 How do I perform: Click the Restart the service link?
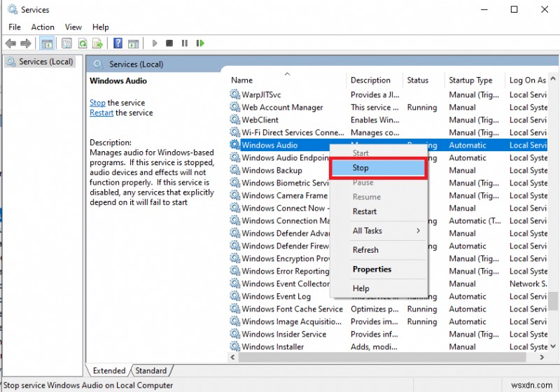101,113
